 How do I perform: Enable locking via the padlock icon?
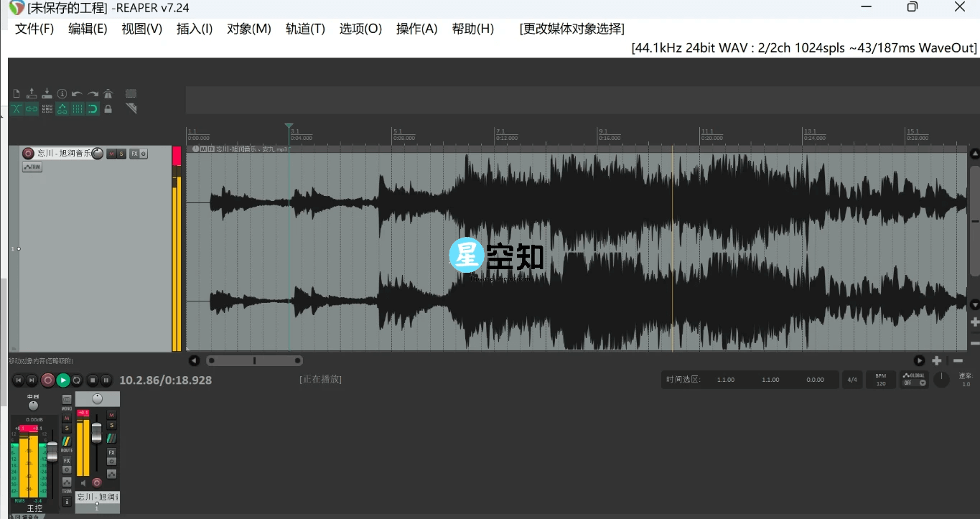click(108, 108)
